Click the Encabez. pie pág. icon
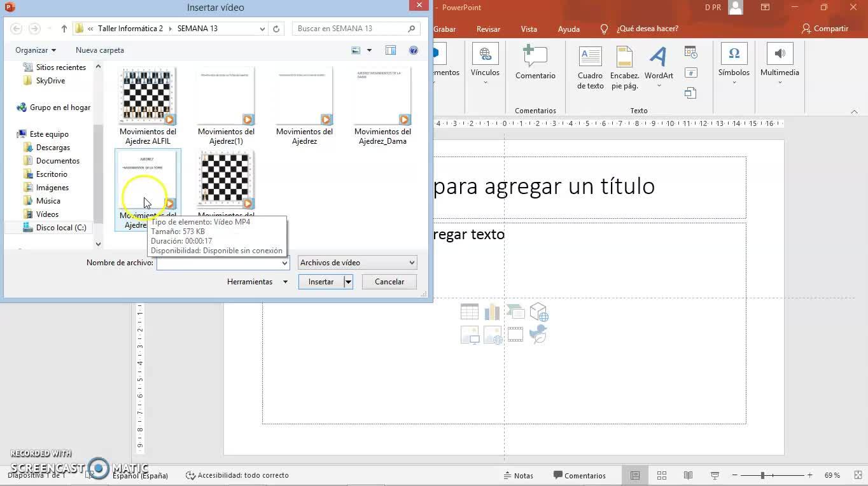Viewport: 868px width, 486px height. click(624, 57)
